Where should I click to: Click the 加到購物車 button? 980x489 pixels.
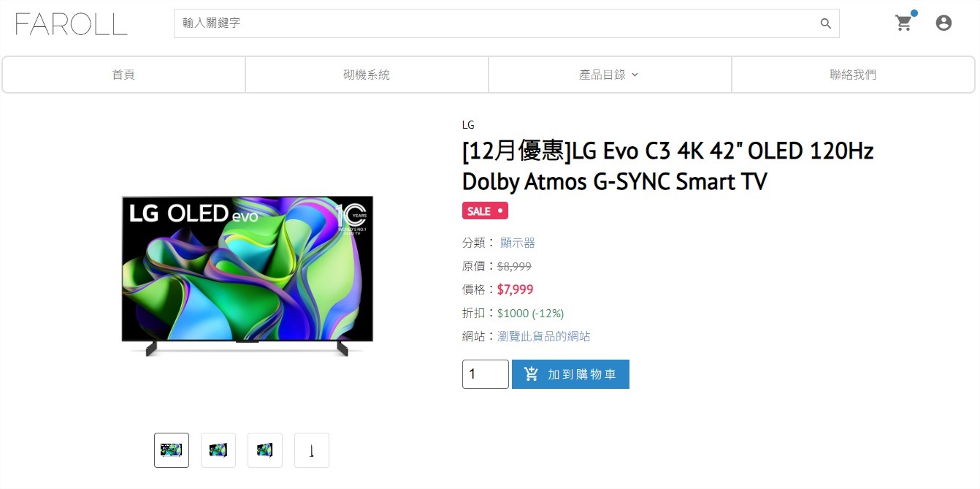coord(570,374)
